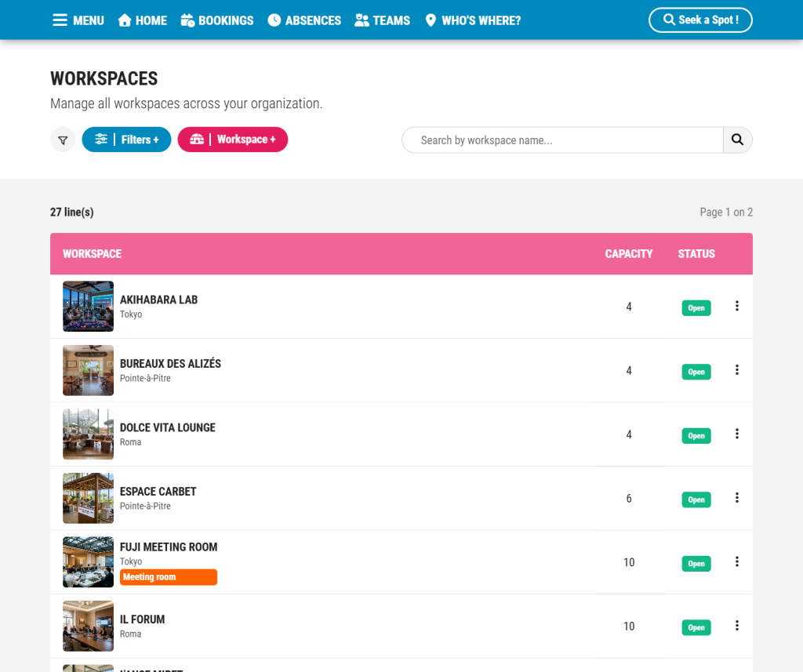803x672 pixels.
Task: Click Open status badge for Akihabara Lab
Action: coord(696,308)
